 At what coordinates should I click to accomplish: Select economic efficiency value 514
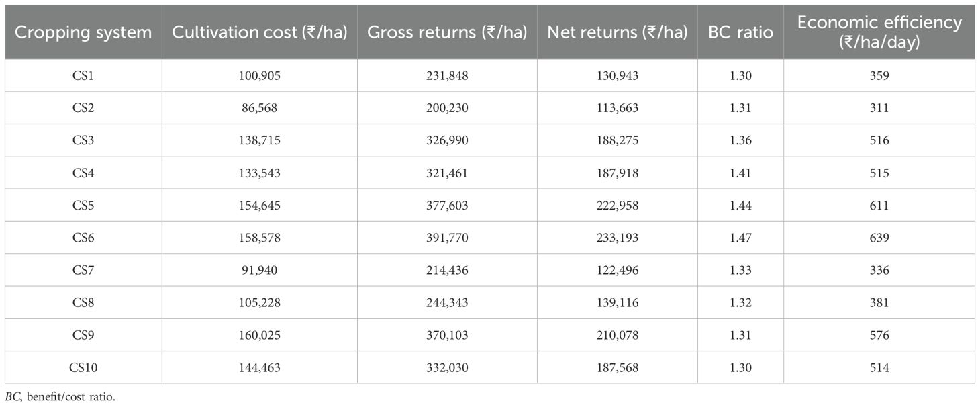879,367
